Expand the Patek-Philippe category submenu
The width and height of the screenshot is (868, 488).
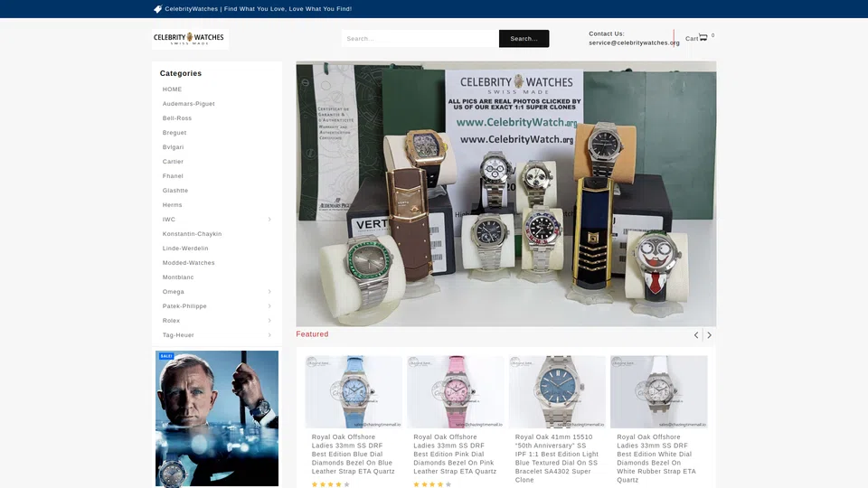click(x=269, y=306)
